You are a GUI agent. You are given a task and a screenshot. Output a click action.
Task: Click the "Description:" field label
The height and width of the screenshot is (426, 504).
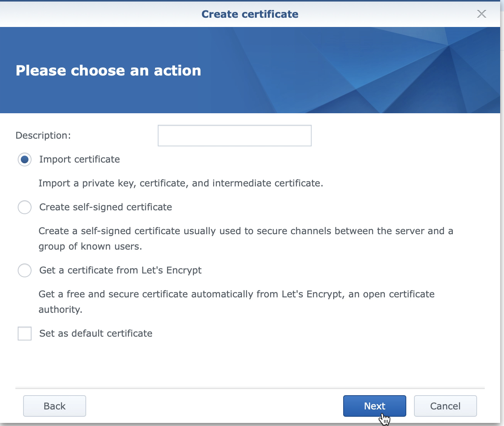coord(43,136)
